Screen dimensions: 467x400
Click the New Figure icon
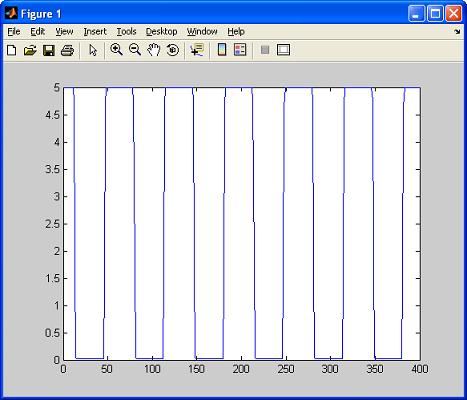12,50
